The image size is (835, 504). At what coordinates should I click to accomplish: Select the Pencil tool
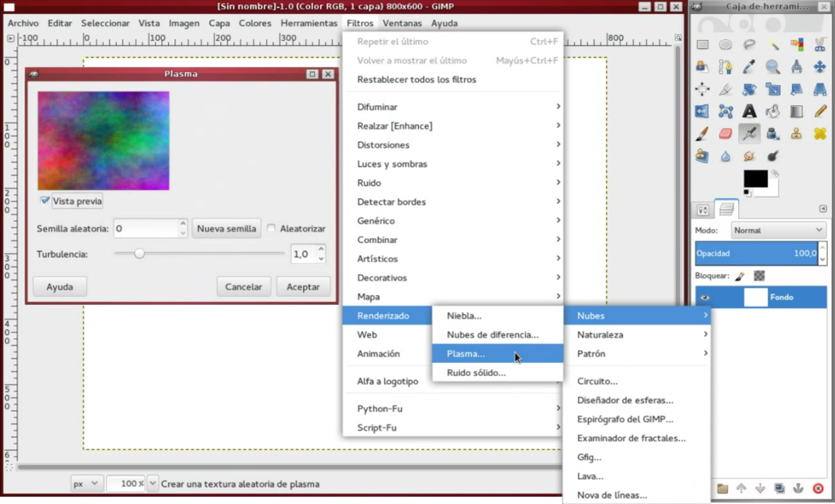820,111
